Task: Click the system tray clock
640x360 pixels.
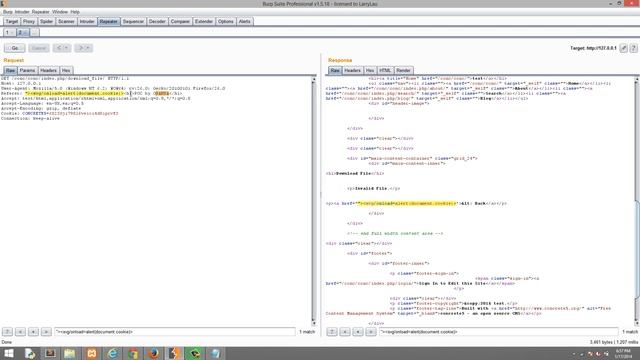Action: click(623, 353)
